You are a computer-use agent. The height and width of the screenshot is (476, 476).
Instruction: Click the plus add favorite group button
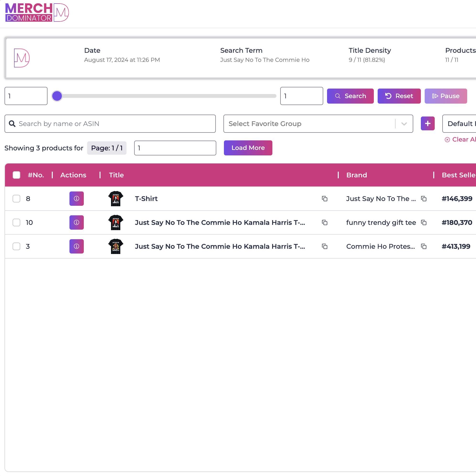(x=428, y=123)
